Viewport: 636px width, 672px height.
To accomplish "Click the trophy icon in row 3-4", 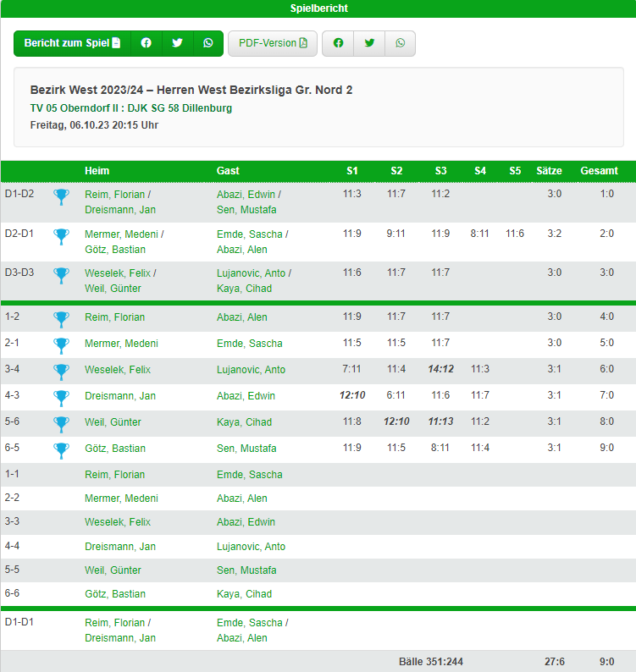I will click(61, 371).
